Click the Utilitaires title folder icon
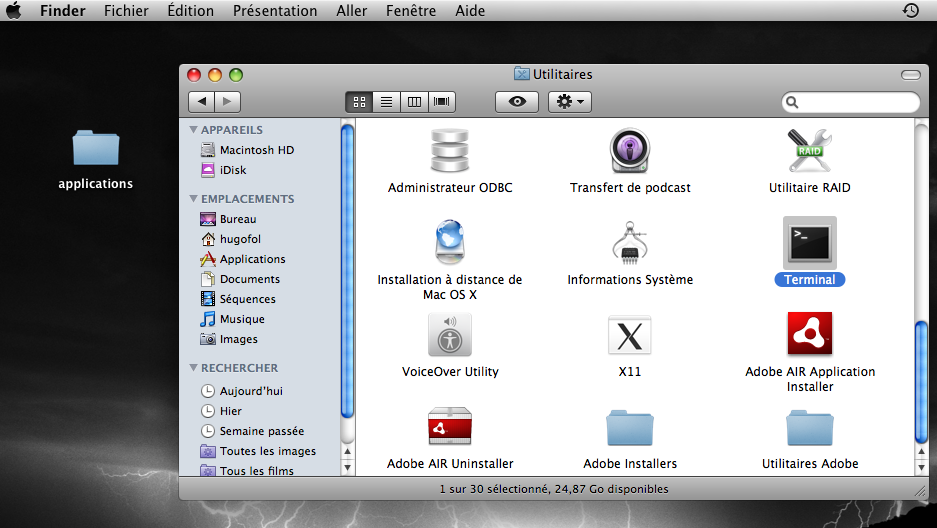 pos(522,73)
